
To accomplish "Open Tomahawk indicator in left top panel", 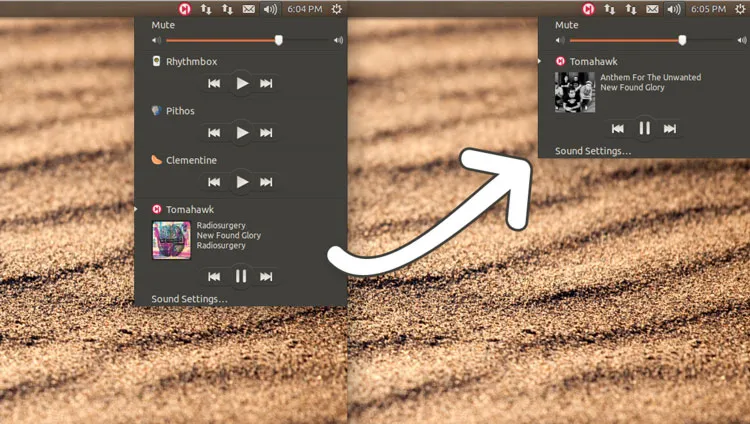I will (185, 9).
